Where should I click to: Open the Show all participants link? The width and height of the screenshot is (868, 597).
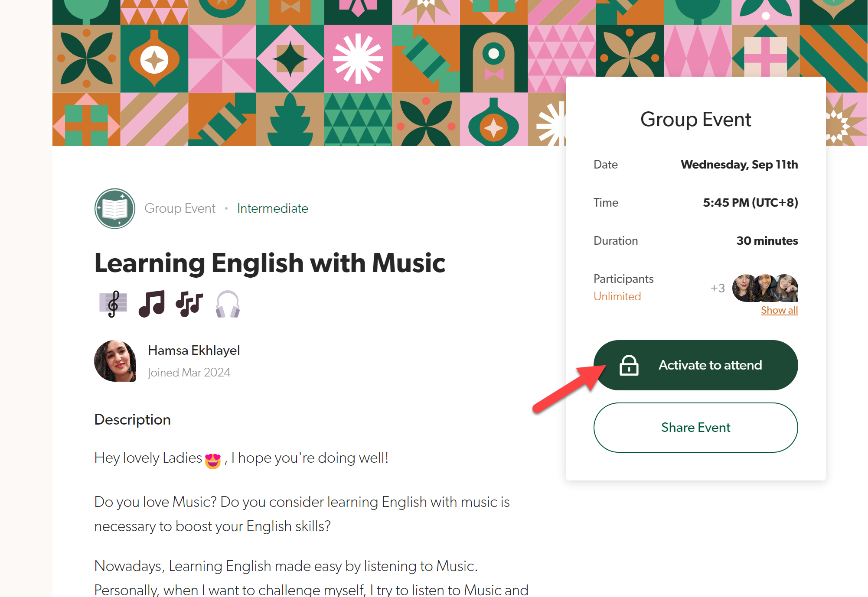[779, 310]
